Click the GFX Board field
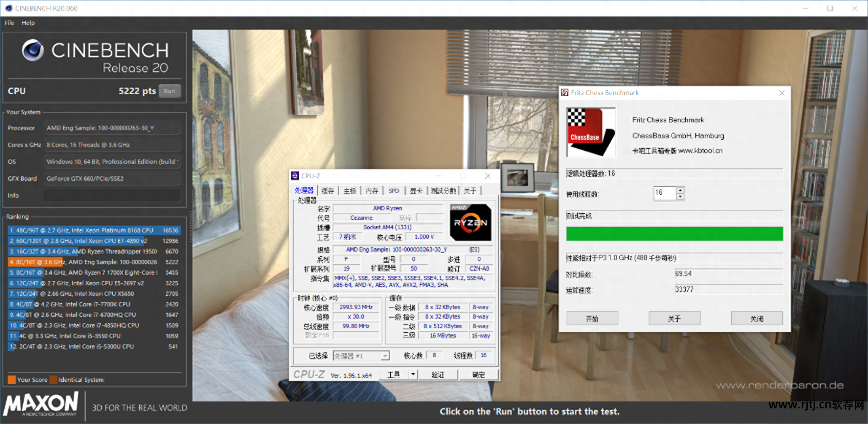Screen dimensions: 868x424 pyautogui.click(x=113, y=178)
